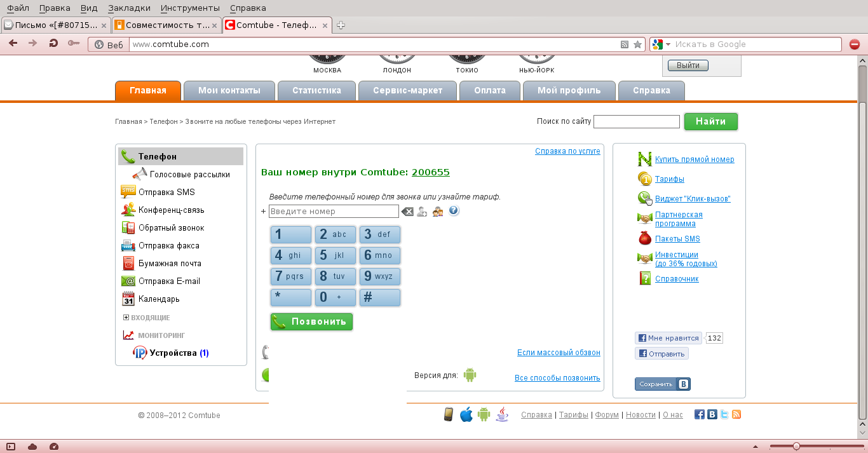The height and width of the screenshot is (453, 868).
Task: Bookmark the page with the star icon
Action: (637, 44)
